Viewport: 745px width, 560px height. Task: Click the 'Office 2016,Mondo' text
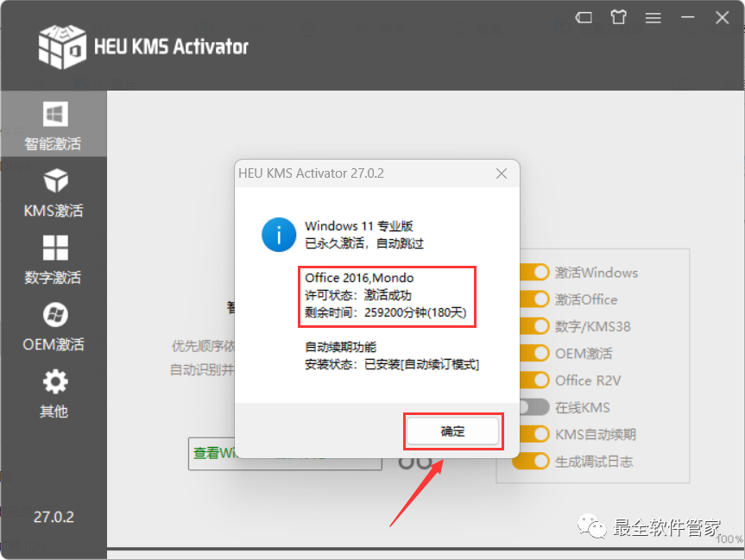(359, 278)
